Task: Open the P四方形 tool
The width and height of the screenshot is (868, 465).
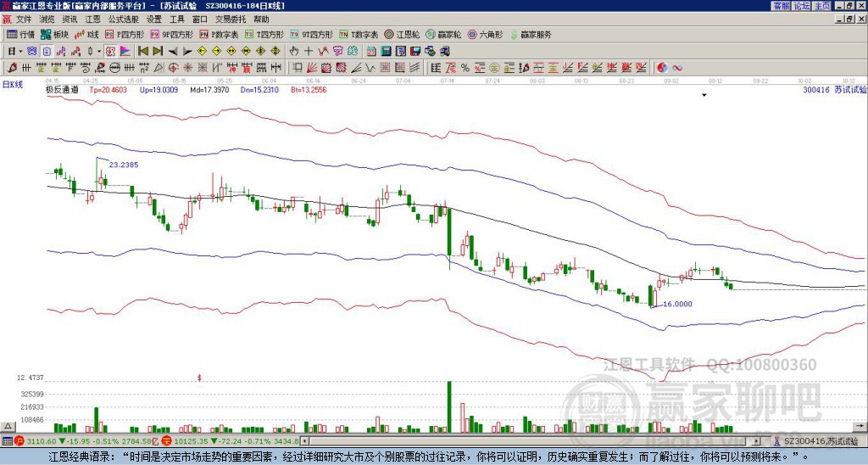Action: click(124, 34)
